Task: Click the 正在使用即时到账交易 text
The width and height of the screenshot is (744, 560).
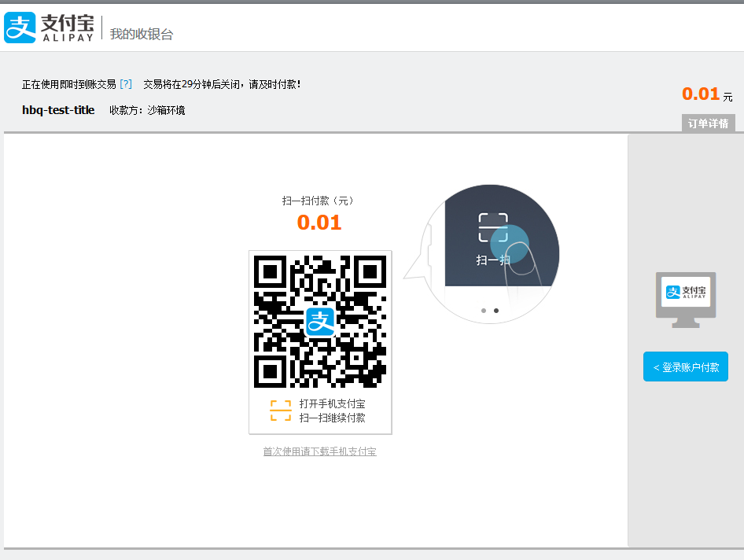Action: pyautogui.click(x=68, y=84)
